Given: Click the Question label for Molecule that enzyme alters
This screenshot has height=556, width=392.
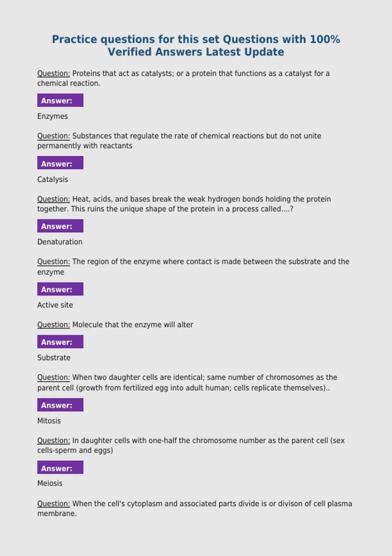Looking at the screenshot, I should (x=54, y=325).
